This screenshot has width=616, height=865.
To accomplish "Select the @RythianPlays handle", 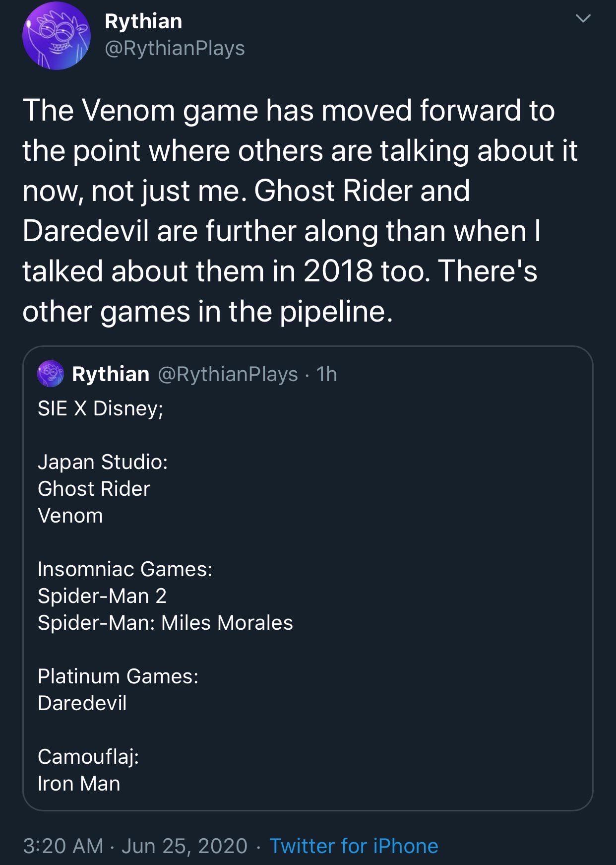I will pyautogui.click(x=174, y=49).
